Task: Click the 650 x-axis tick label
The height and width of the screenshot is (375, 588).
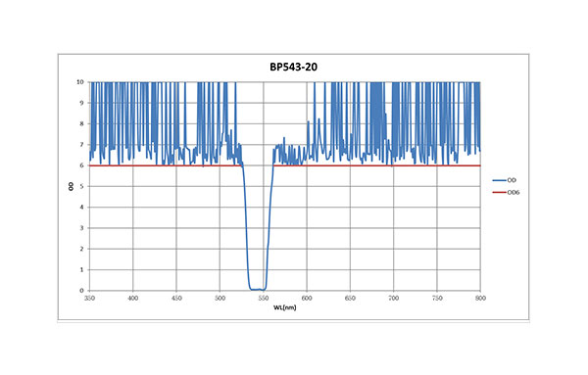Action: (x=350, y=299)
